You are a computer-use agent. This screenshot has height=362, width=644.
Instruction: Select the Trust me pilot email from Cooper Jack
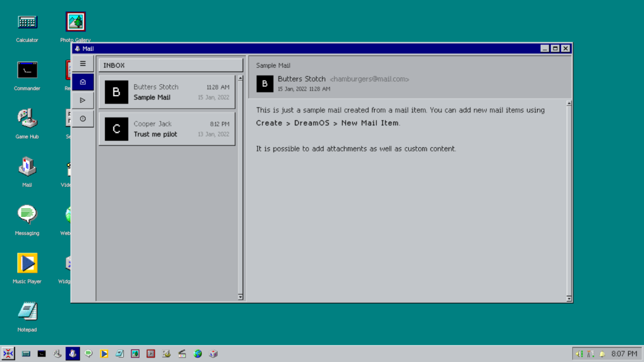click(167, 129)
